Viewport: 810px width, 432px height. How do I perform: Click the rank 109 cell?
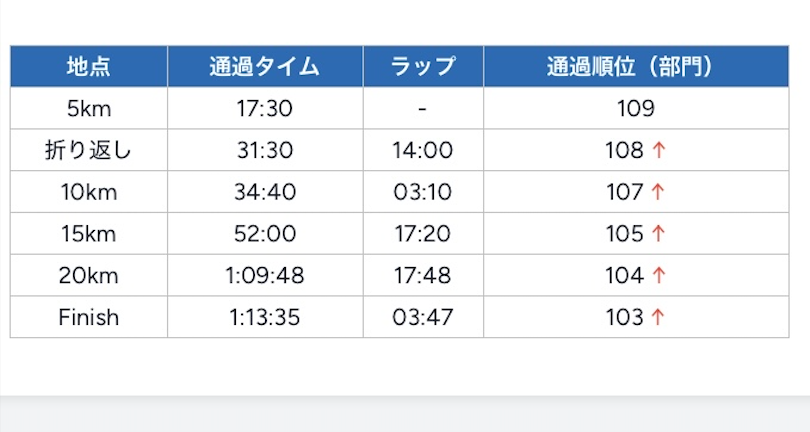pyautogui.click(x=636, y=109)
